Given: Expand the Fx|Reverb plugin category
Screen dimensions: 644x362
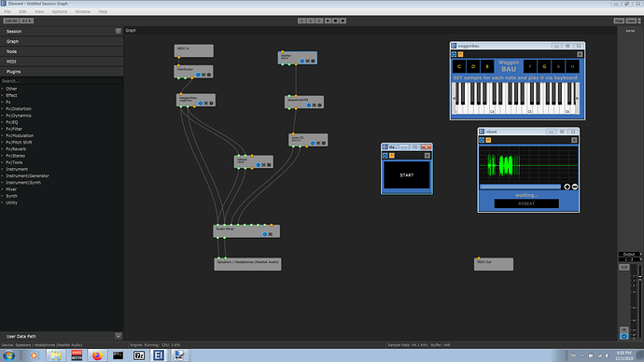Looking at the screenshot, I should click(16, 149).
